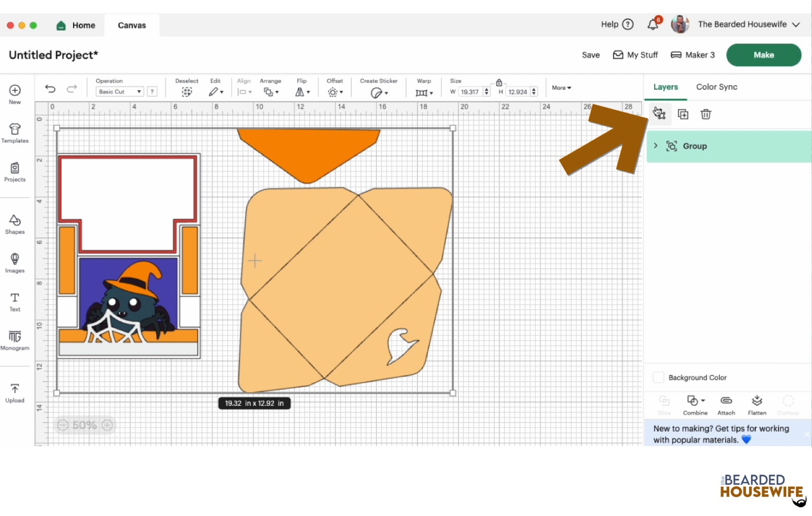Open the Shapes tool in sidebar
812x516 pixels.
(x=15, y=224)
